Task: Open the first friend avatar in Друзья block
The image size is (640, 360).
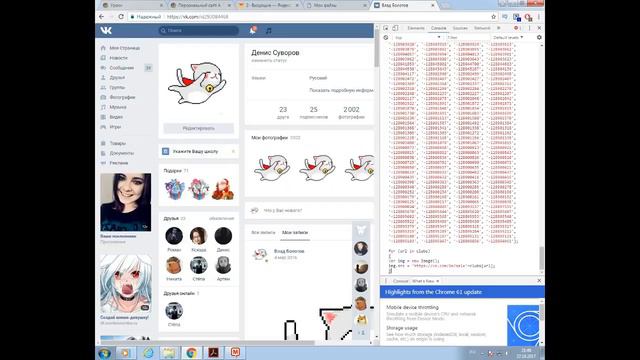Action: [174, 236]
